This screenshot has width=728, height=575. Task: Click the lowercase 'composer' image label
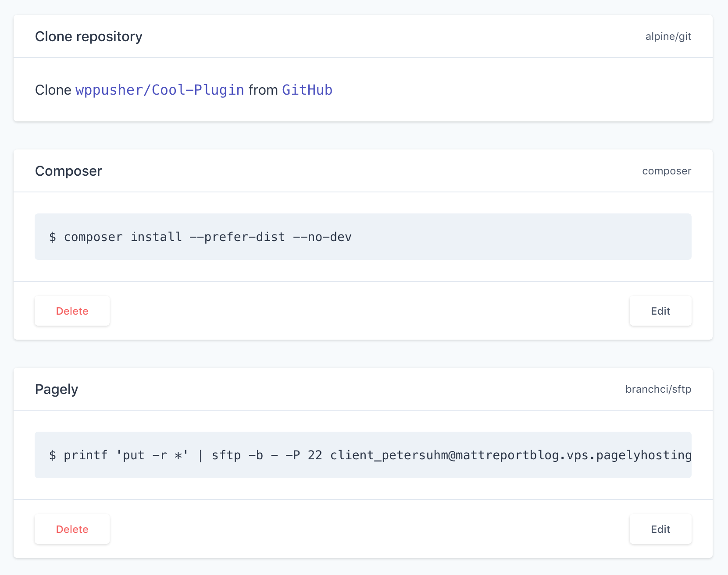(667, 171)
